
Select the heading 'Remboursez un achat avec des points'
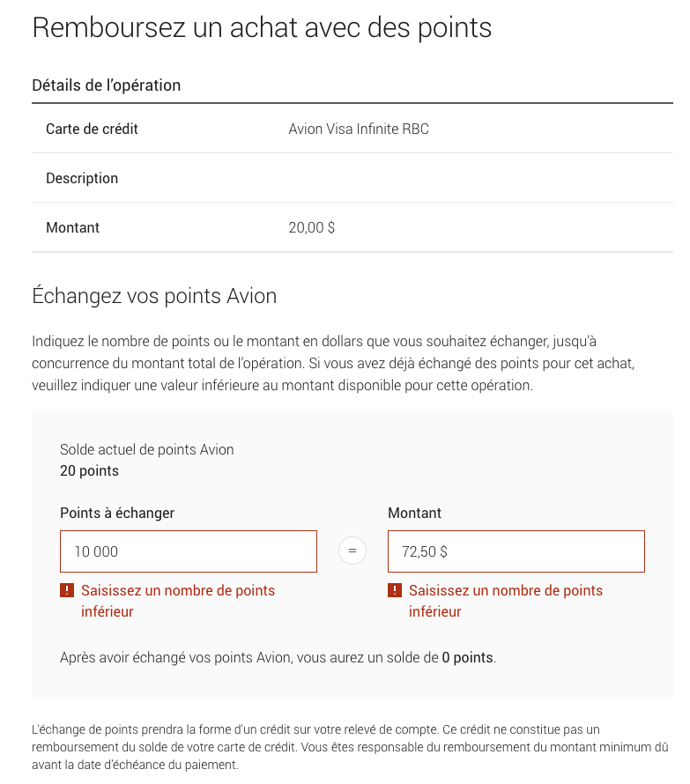coord(261,28)
